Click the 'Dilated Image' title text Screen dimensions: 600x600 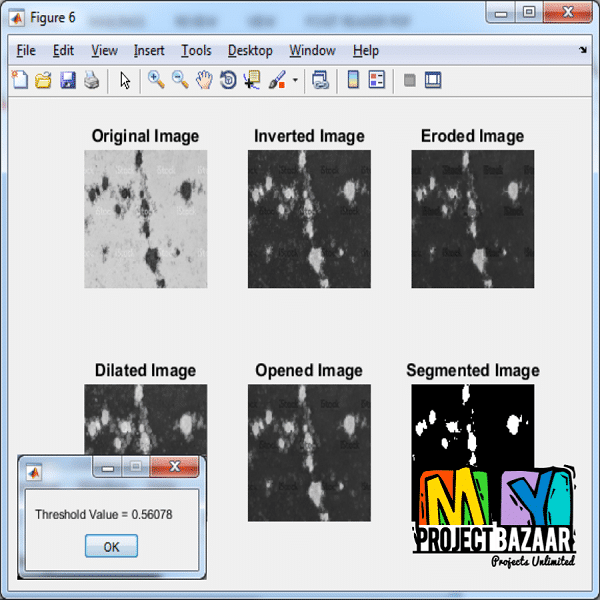pyautogui.click(x=145, y=370)
